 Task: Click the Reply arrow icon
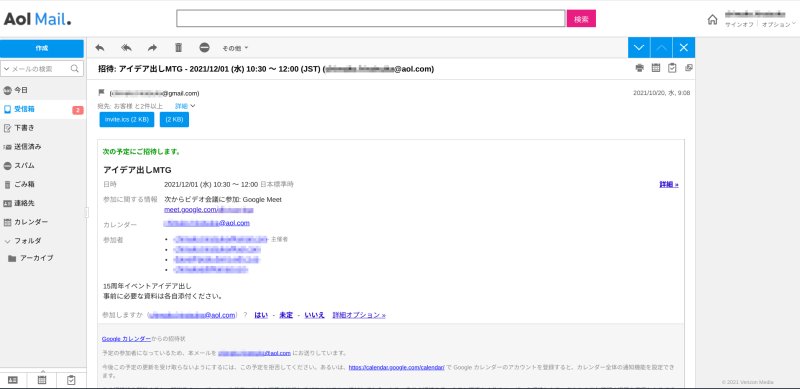[100, 47]
